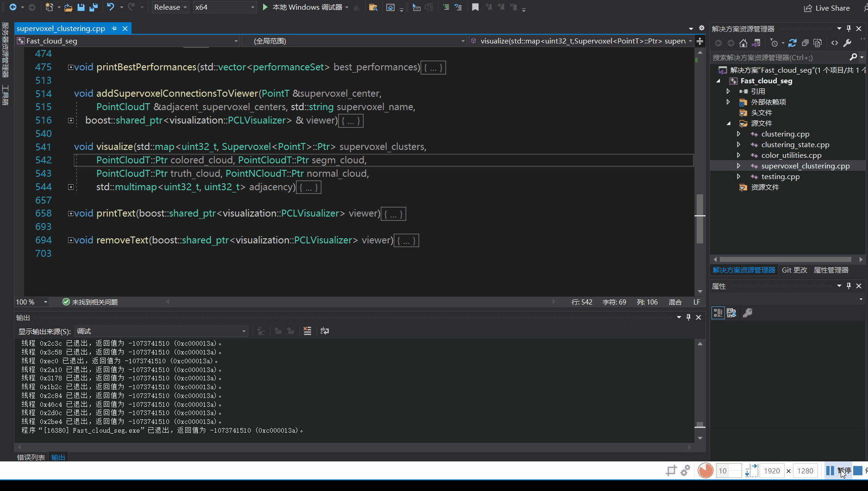
Task: Expand clustering.cpp in the source tree
Action: 738,134
